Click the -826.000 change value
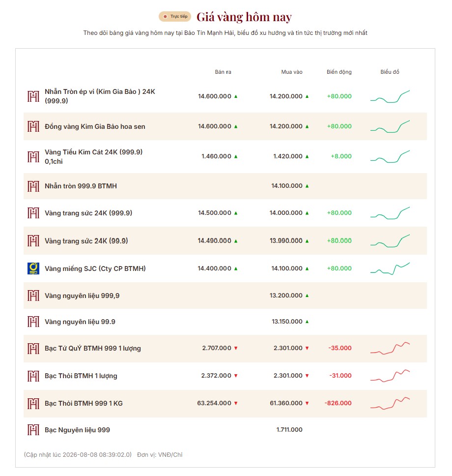The width and height of the screenshot is (452, 476). (x=338, y=403)
